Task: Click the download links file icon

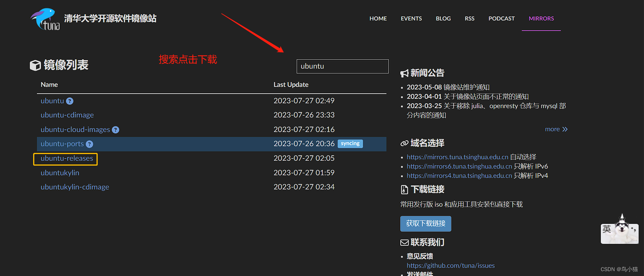Action: coord(404,189)
